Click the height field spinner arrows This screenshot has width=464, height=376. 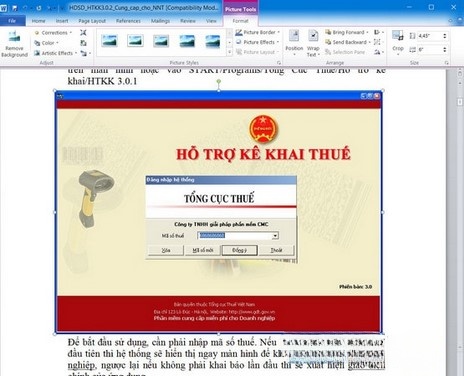445,36
